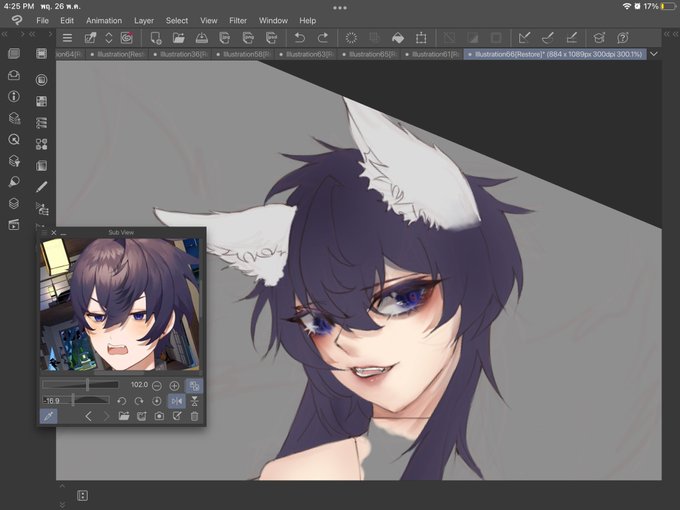This screenshot has height=510, width=680.
Task: Toggle Fit to Navigator in Sub View
Action: click(x=194, y=386)
